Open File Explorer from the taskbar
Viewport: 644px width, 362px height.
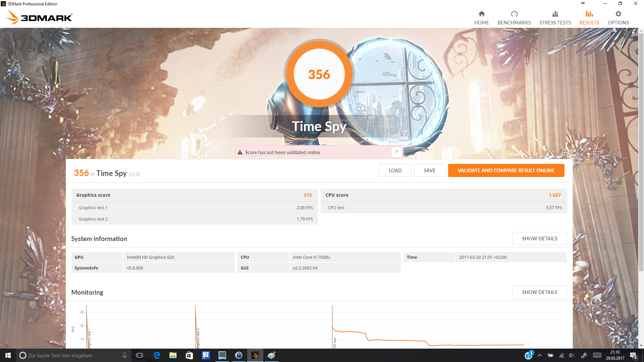pyautogui.click(x=173, y=355)
